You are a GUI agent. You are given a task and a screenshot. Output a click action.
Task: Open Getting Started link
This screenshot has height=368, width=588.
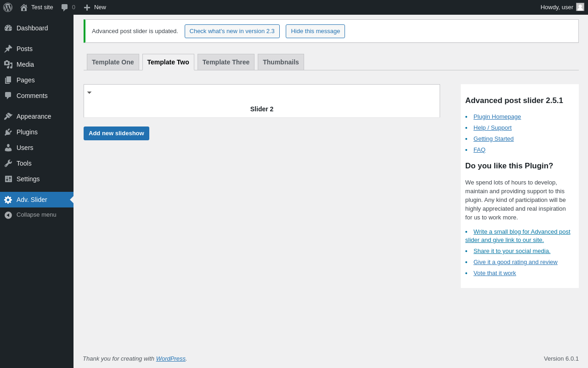click(x=493, y=139)
